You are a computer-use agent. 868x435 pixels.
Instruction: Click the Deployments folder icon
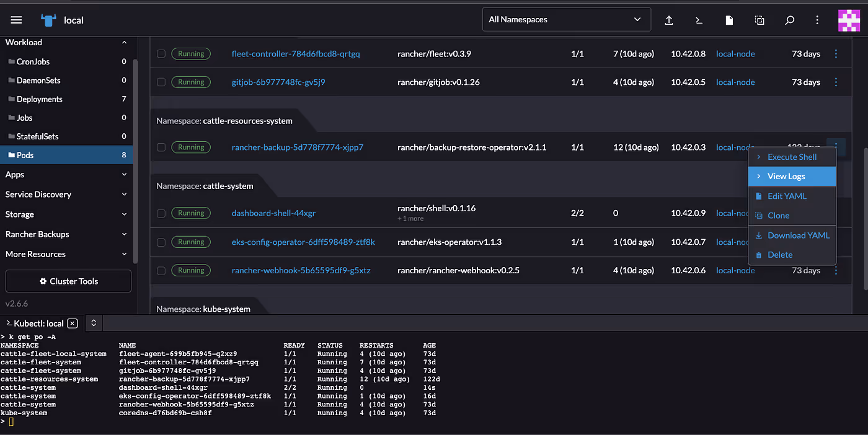pos(11,99)
